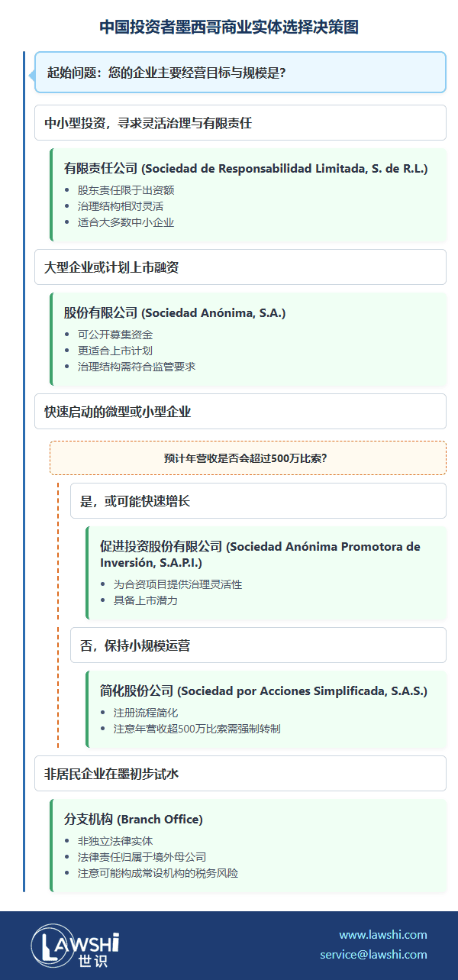
Task: Expand 快速启动的微型或小型企业 option
Action: [240, 411]
